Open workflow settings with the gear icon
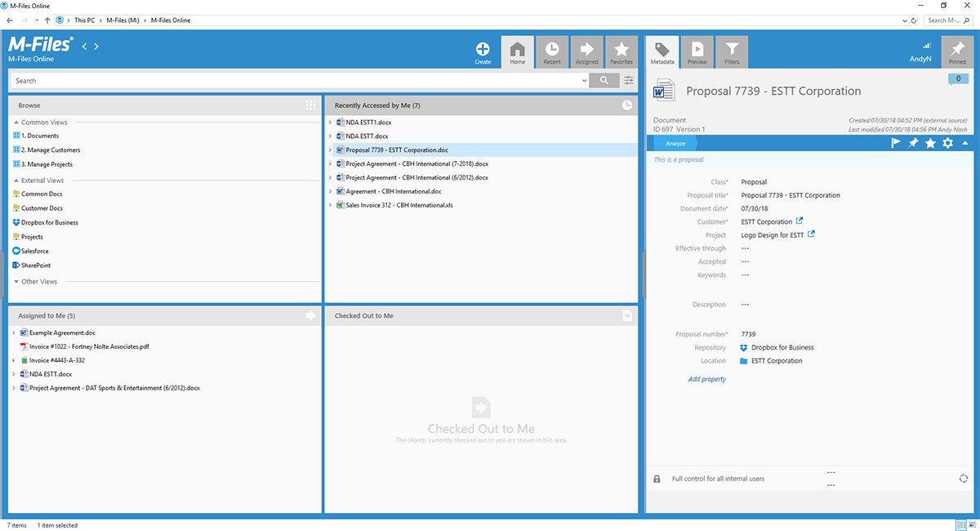 click(x=947, y=143)
